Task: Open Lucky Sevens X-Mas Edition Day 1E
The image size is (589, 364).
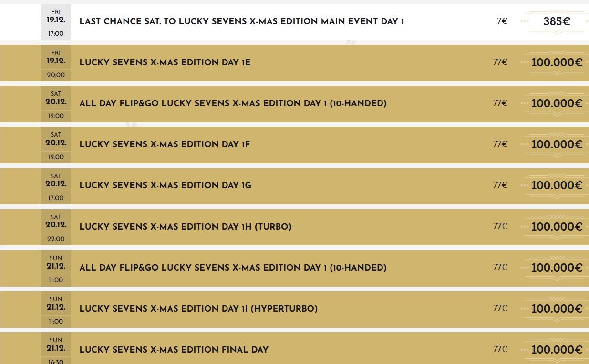Action: pyautogui.click(x=165, y=62)
